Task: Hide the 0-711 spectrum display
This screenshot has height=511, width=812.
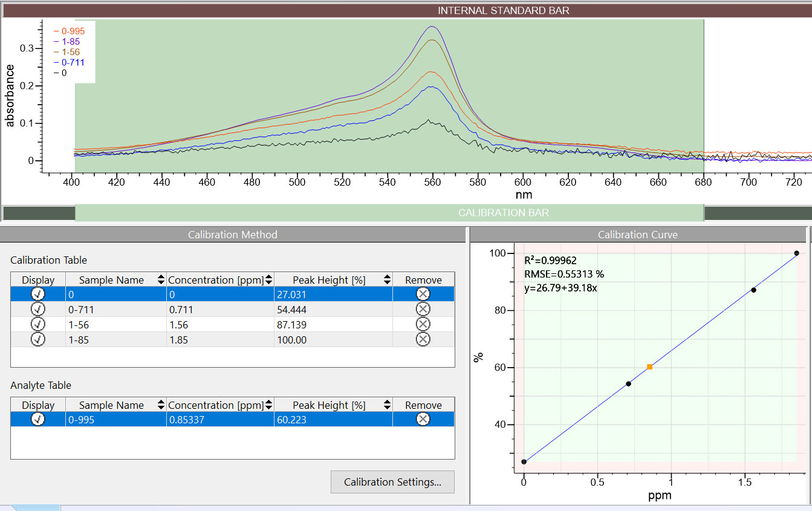Action: tap(38, 309)
